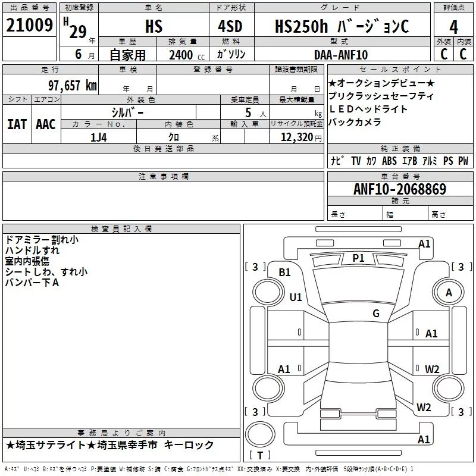Click inspector note バンパー下A
Viewport: 476px width, 476px height.
(x=32, y=283)
